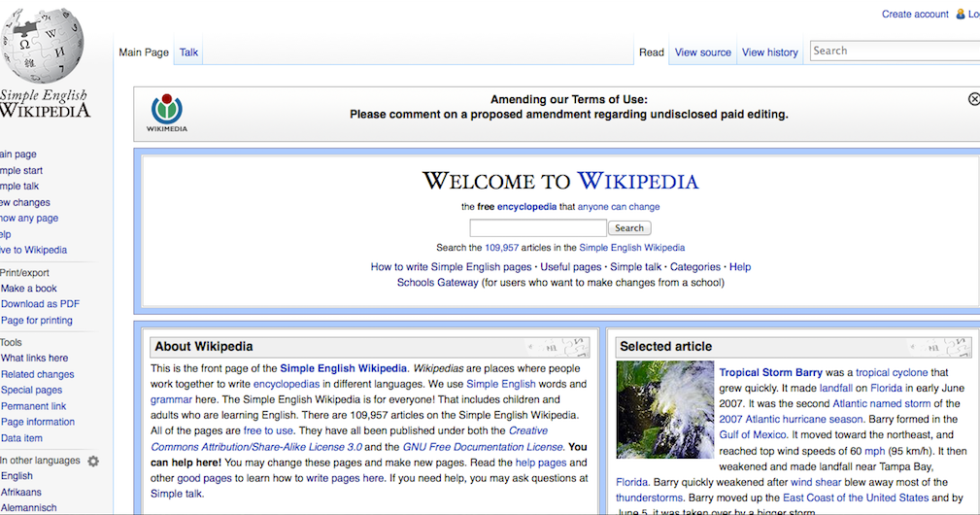This screenshot has width=980, height=515.
Task: Open 'tropical cyclone' link
Action: point(892,372)
